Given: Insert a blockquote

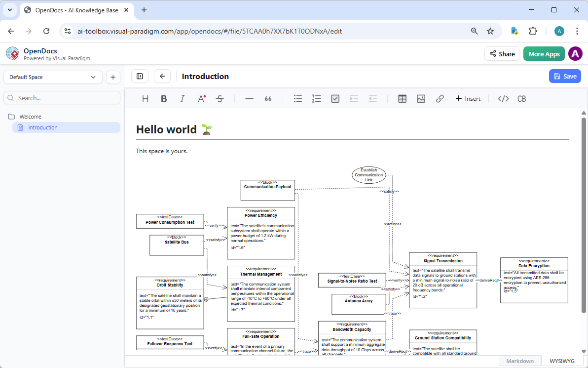Looking at the screenshot, I should pos(268,98).
